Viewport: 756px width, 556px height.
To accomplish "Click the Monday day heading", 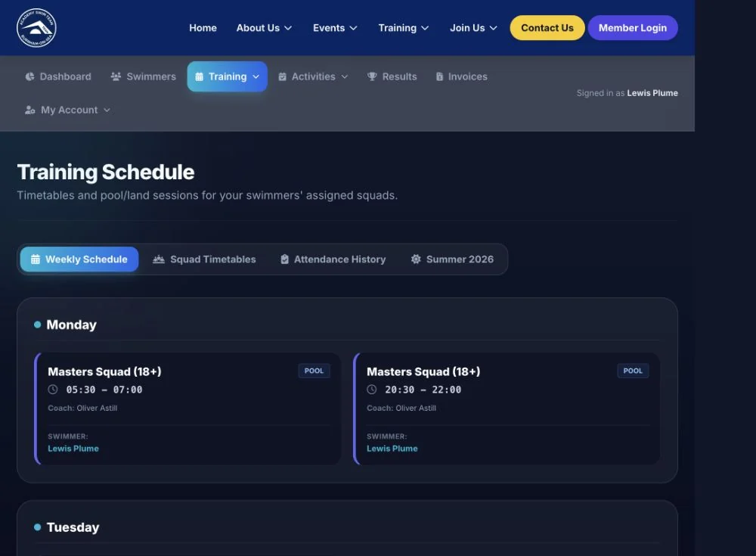I will [71, 325].
